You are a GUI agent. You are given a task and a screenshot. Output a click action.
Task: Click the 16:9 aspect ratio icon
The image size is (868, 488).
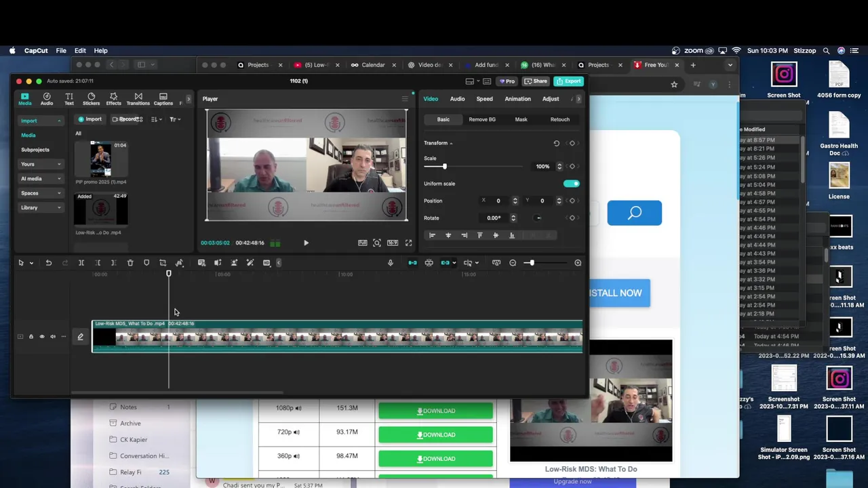click(392, 243)
